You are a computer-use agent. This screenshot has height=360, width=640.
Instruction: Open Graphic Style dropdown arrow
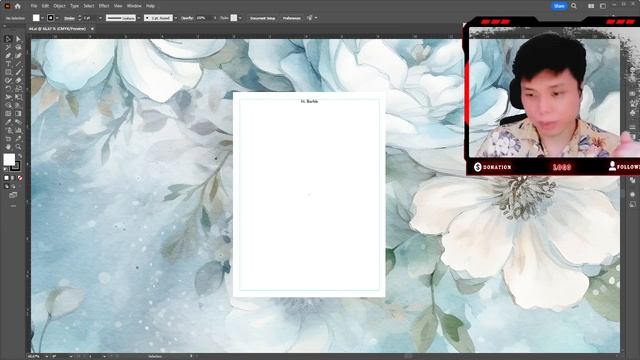(240, 18)
